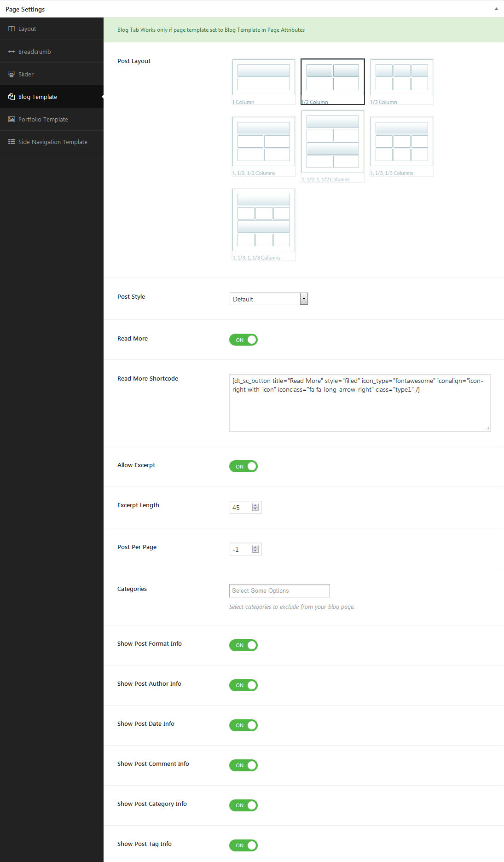
Task: Select the Blog Template tab
Action: click(52, 97)
